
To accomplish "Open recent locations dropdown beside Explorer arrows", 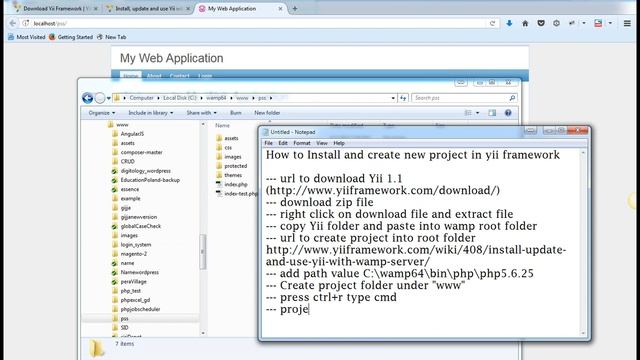I will coord(109,98).
